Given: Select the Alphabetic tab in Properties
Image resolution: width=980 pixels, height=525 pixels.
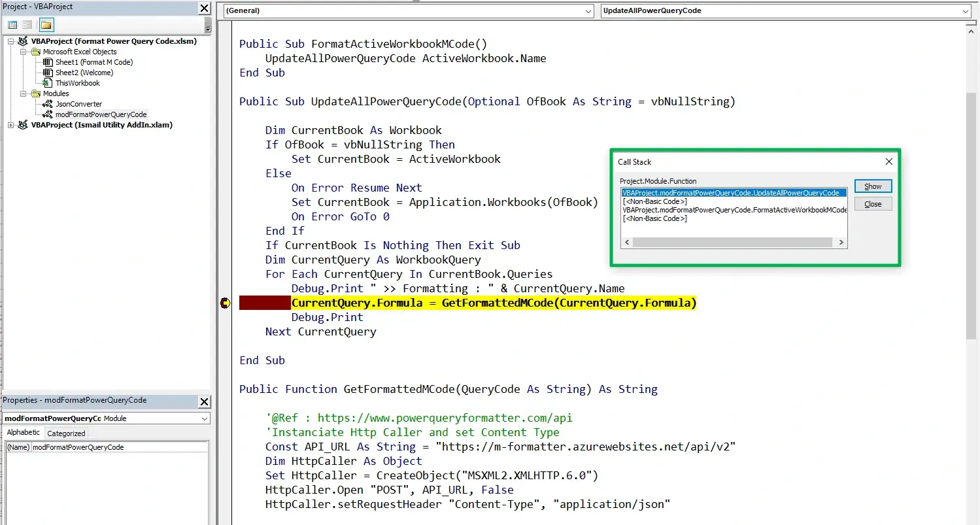Looking at the screenshot, I should 24,432.
